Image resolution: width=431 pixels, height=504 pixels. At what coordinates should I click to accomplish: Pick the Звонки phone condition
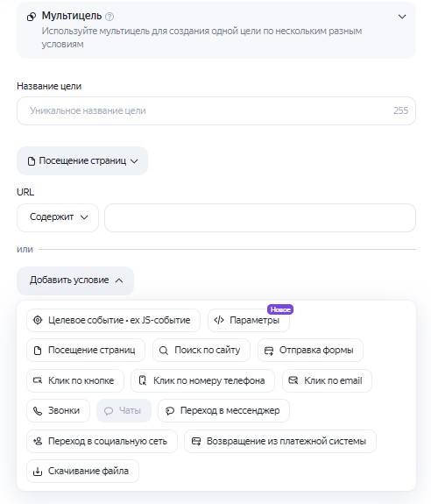pyautogui.click(x=58, y=410)
